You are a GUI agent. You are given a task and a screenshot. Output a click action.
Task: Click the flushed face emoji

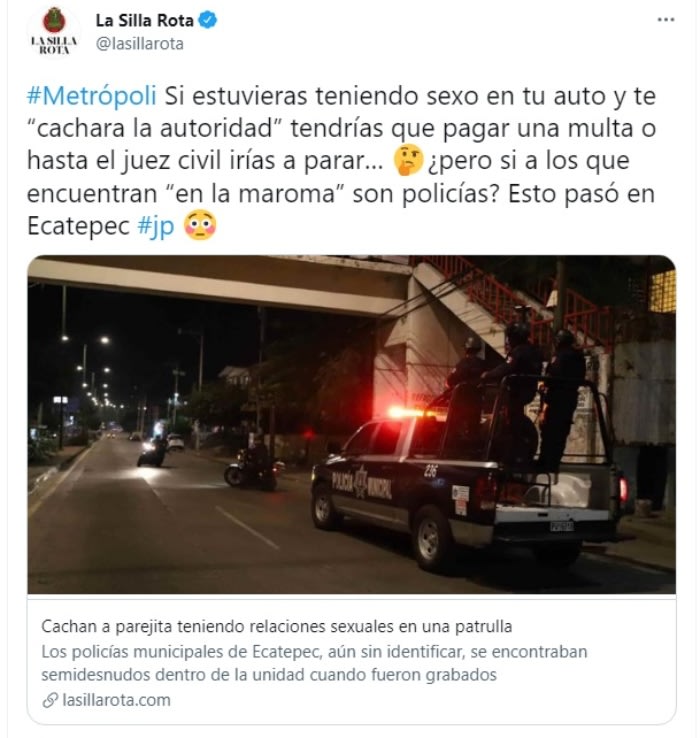(x=201, y=225)
